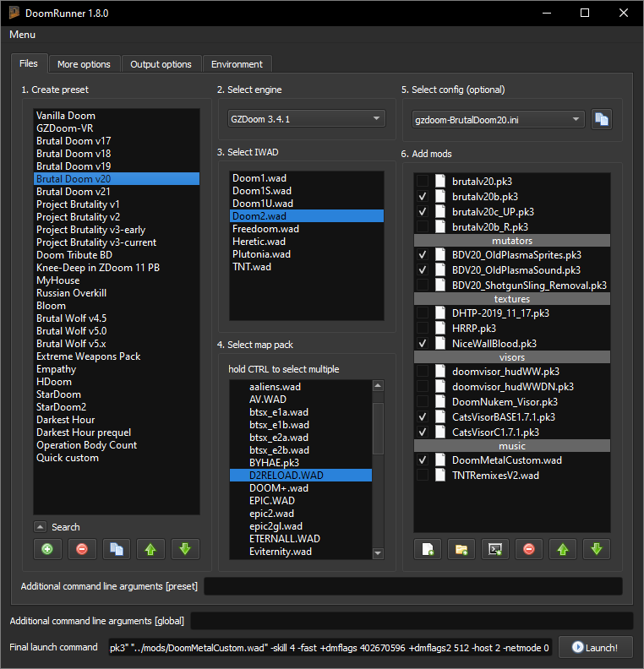Add a new preset with green plus
Viewport: 644px width, 669px height.
pos(47,549)
